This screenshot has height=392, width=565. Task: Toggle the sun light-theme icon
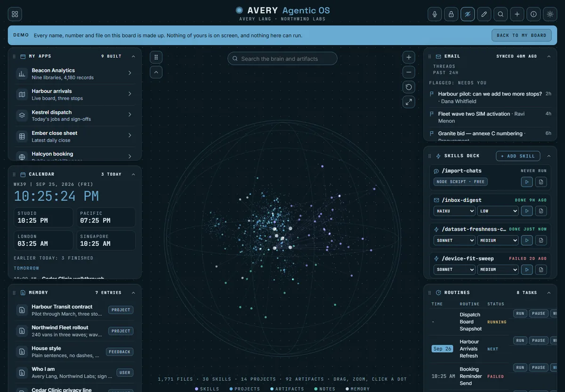550,14
